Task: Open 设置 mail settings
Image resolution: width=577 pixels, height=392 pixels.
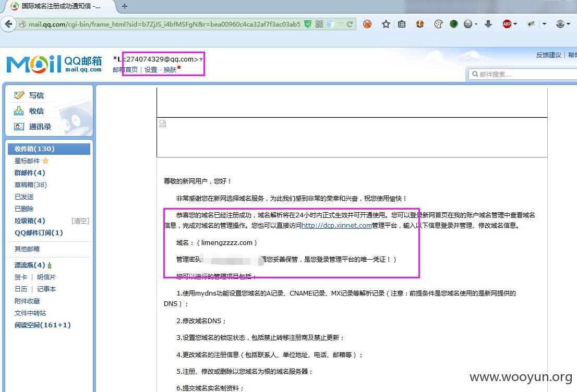Action: pos(150,69)
